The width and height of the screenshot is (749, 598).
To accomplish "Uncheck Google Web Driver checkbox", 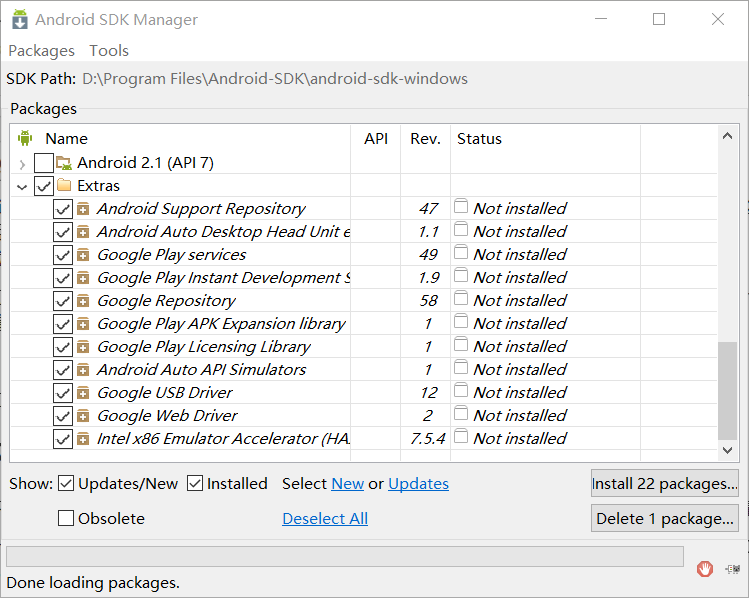I will 63,416.
